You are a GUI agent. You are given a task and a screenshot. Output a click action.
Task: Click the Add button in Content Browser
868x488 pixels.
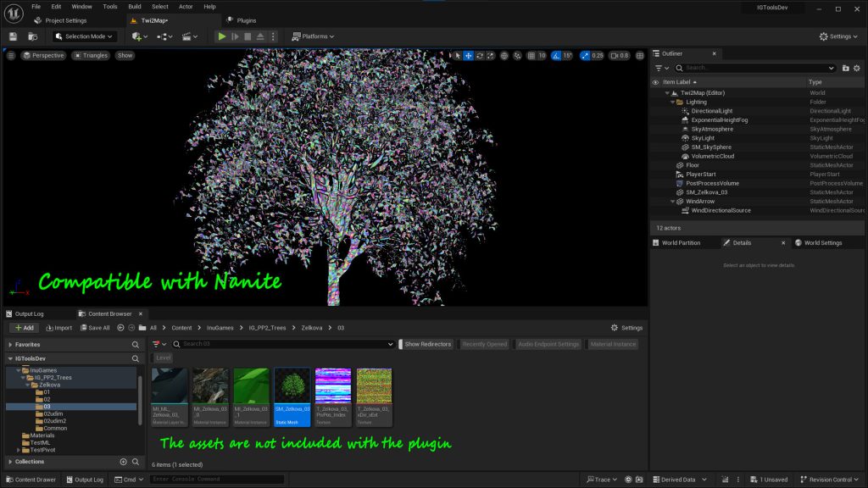pyautogui.click(x=24, y=328)
